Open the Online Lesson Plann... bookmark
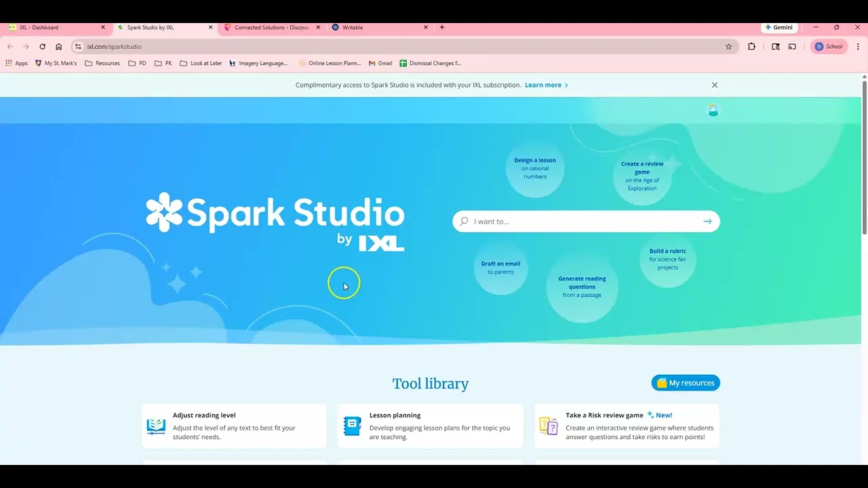Viewport: 868px width, 488px height. point(330,63)
